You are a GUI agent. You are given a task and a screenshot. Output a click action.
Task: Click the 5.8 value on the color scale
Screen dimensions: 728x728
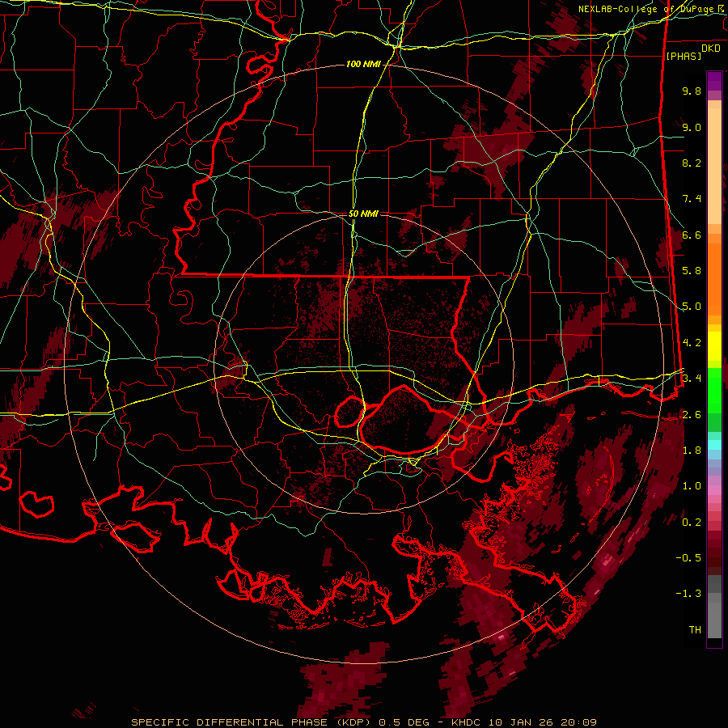692,271
